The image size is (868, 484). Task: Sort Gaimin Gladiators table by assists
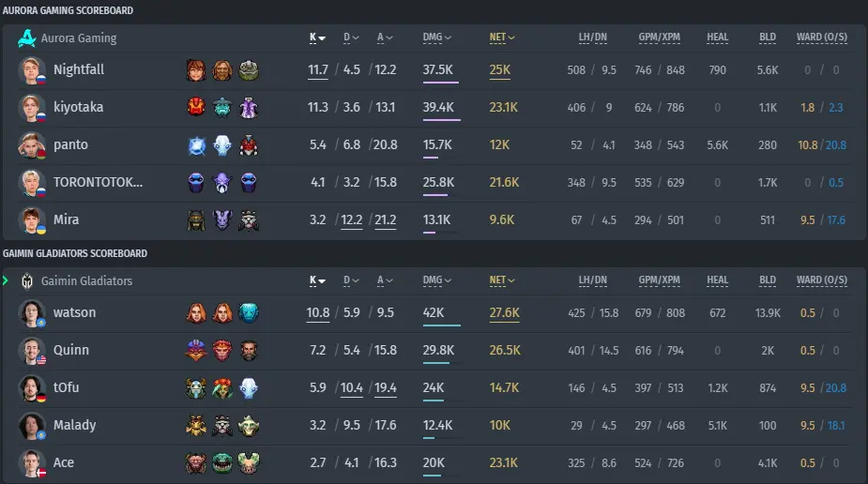tap(385, 280)
